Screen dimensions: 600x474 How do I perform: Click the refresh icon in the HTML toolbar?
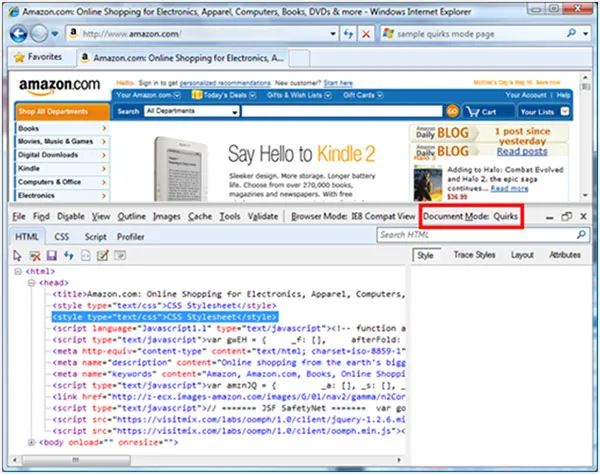[x=68, y=256]
